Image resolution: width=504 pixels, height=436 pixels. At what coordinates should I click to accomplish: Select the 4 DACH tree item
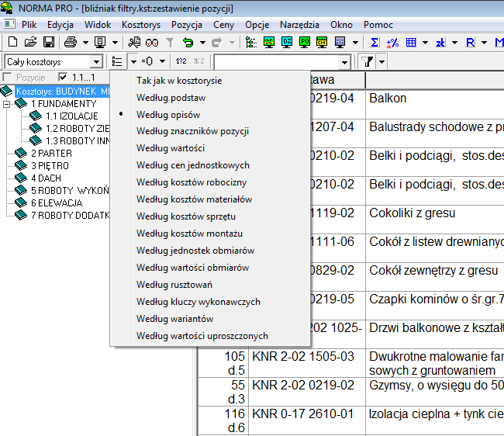point(46,178)
